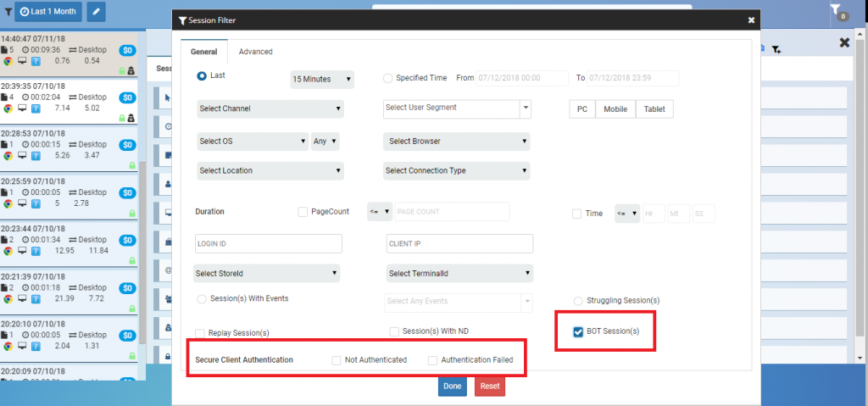
Task: Click the funnel icon left of Last 1 Month
Action: pyautogui.click(x=8, y=13)
